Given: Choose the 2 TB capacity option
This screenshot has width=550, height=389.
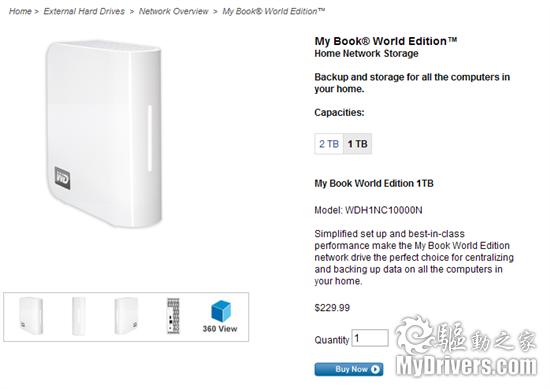Looking at the screenshot, I should pyautogui.click(x=329, y=144).
